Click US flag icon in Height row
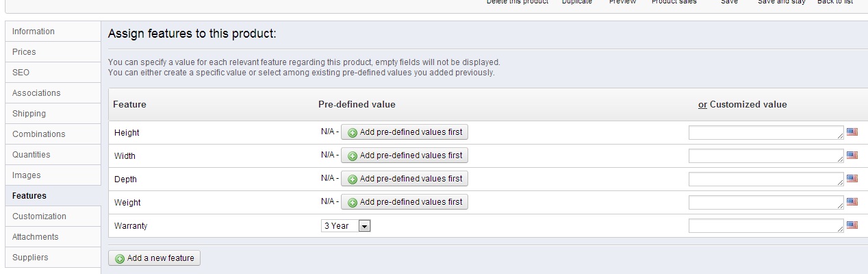This screenshot has height=274, width=868. coord(852,132)
